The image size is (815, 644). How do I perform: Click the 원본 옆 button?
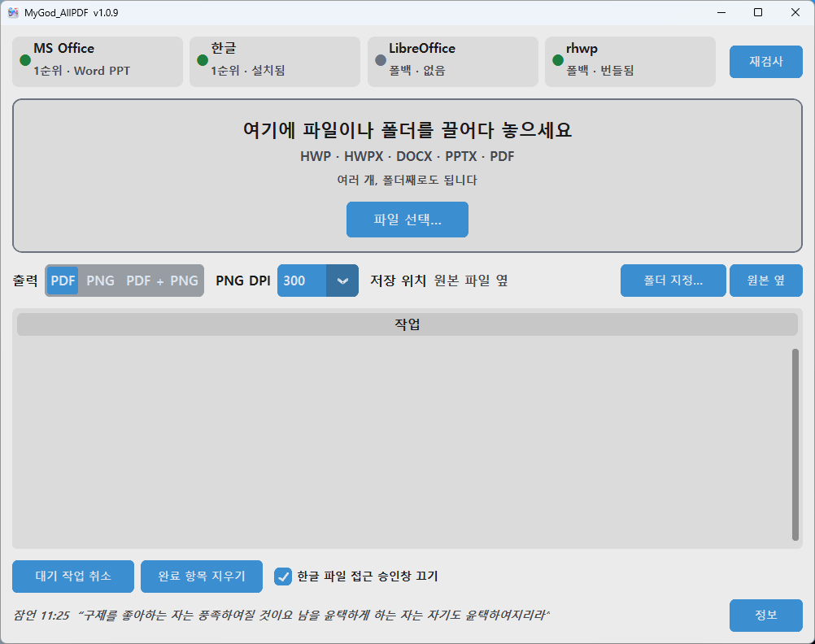coord(765,281)
